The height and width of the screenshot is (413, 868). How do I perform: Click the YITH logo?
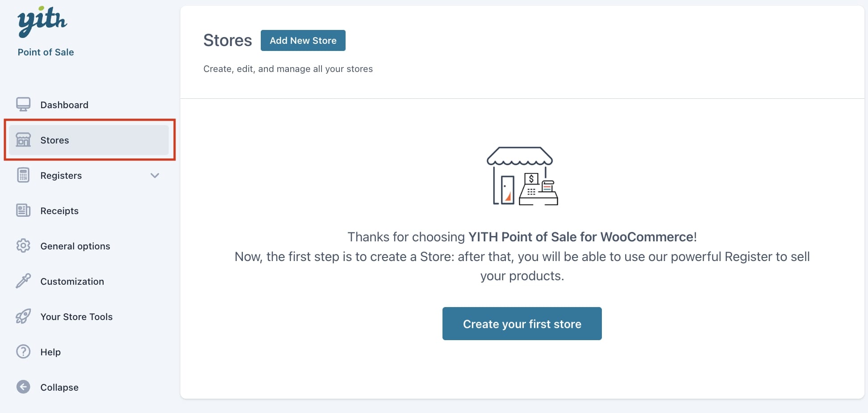[42, 21]
